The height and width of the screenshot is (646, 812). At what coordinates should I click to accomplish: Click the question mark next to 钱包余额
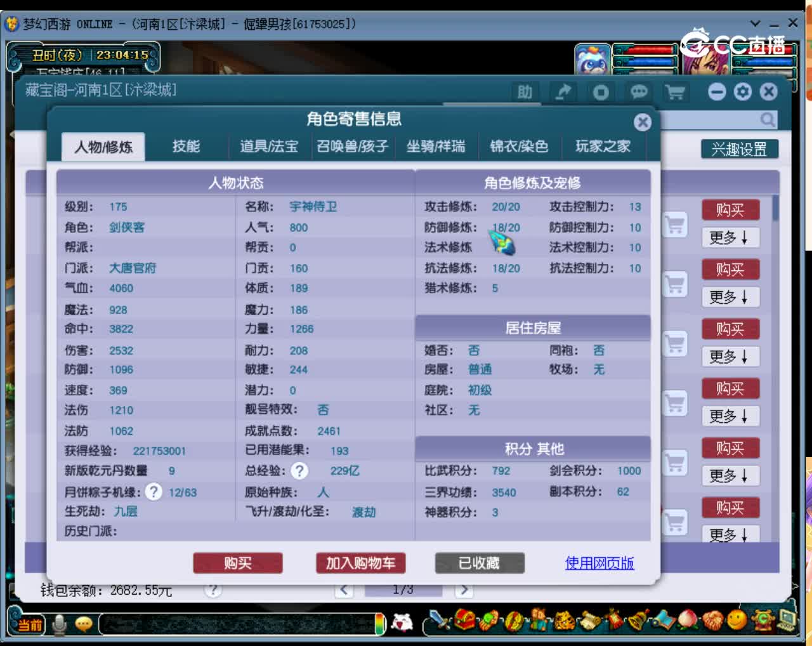[213, 590]
